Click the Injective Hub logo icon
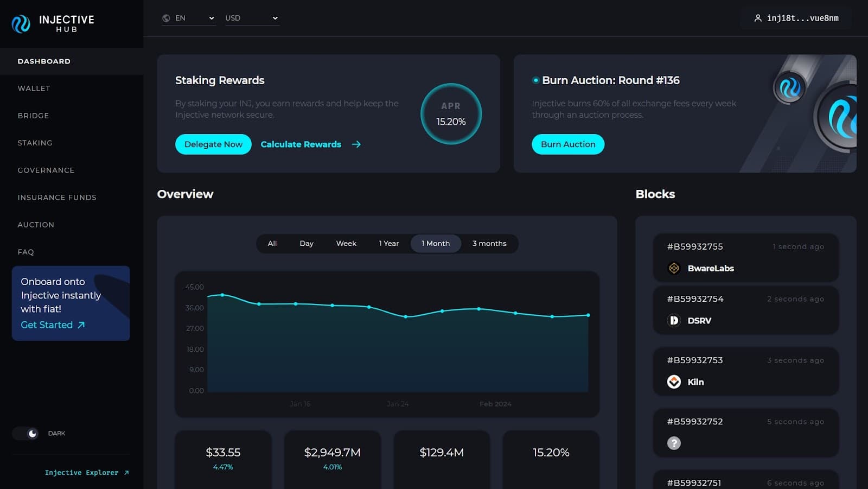The image size is (868, 489). point(21,23)
